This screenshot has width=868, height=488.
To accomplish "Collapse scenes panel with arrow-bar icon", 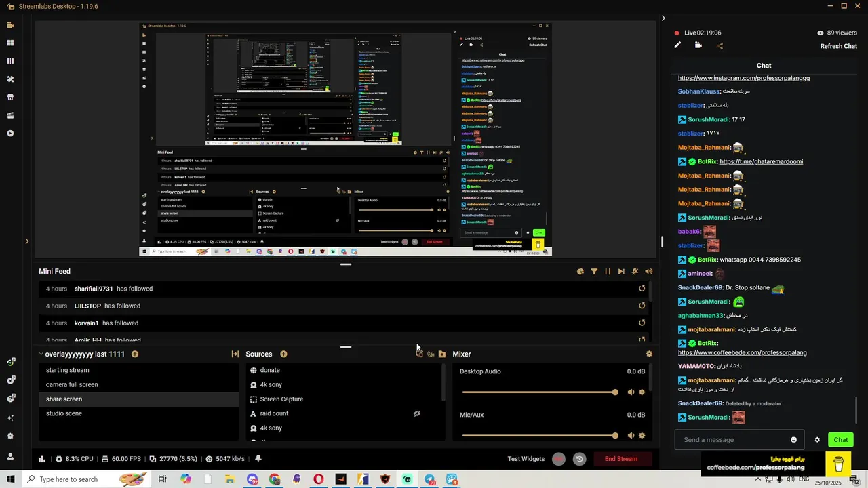I will click(235, 354).
